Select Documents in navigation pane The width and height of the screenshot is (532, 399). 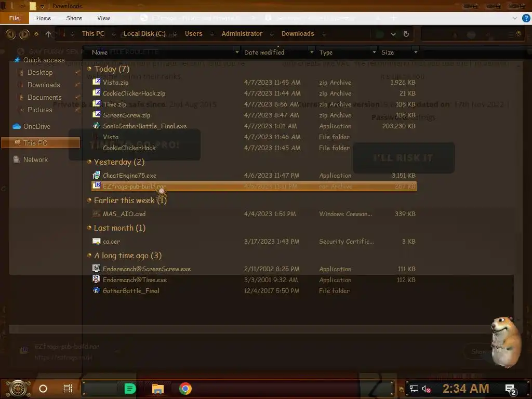pyautogui.click(x=45, y=97)
